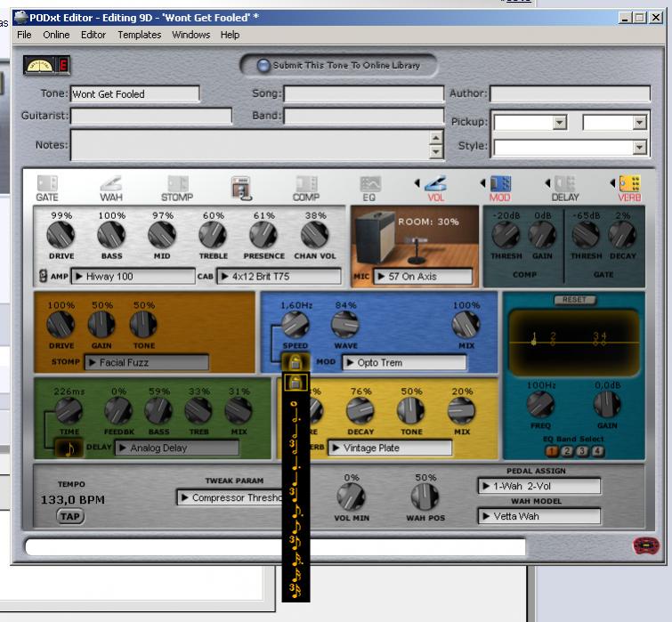Open the File menu
The image size is (672, 622).
[24, 35]
